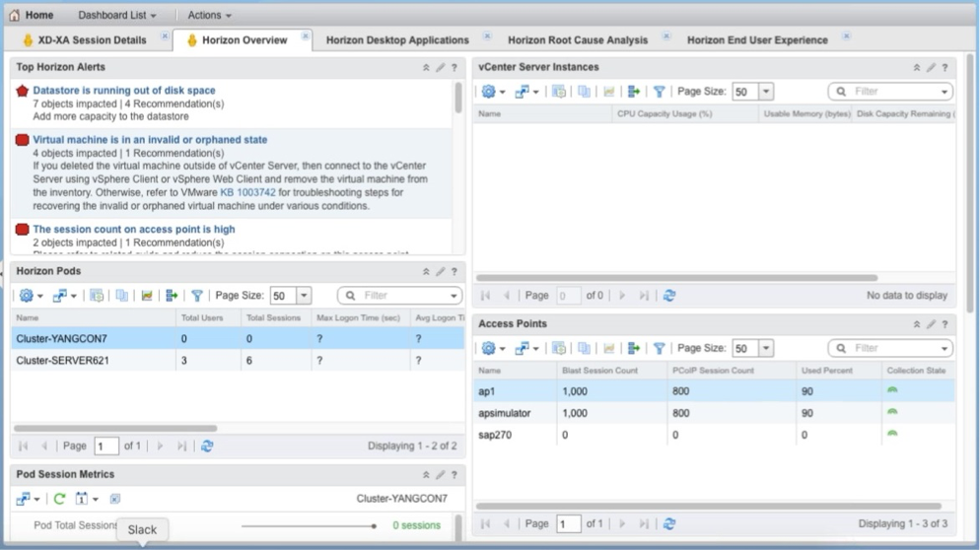This screenshot has height=550, width=980.
Task: Open the Actions menu
Action: [x=209, y=15]
